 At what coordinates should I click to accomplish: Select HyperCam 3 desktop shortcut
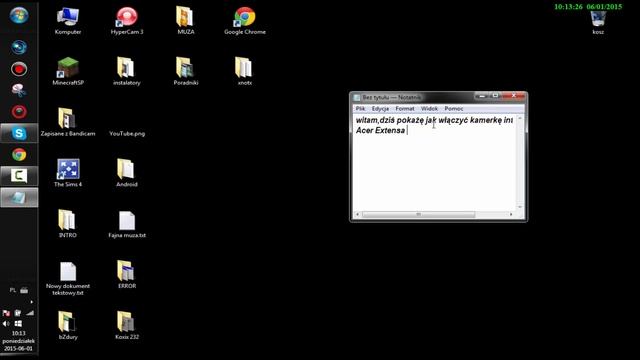tap(127, 21)
